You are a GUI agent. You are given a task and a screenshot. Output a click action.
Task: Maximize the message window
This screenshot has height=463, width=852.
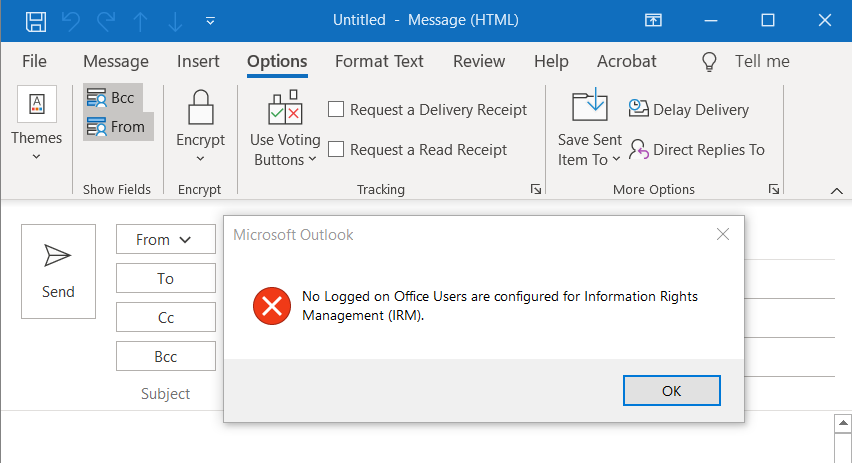point(768,21)
